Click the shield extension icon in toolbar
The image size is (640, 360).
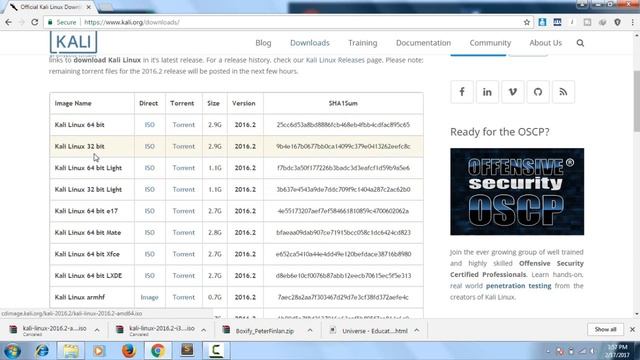point(617,22)
